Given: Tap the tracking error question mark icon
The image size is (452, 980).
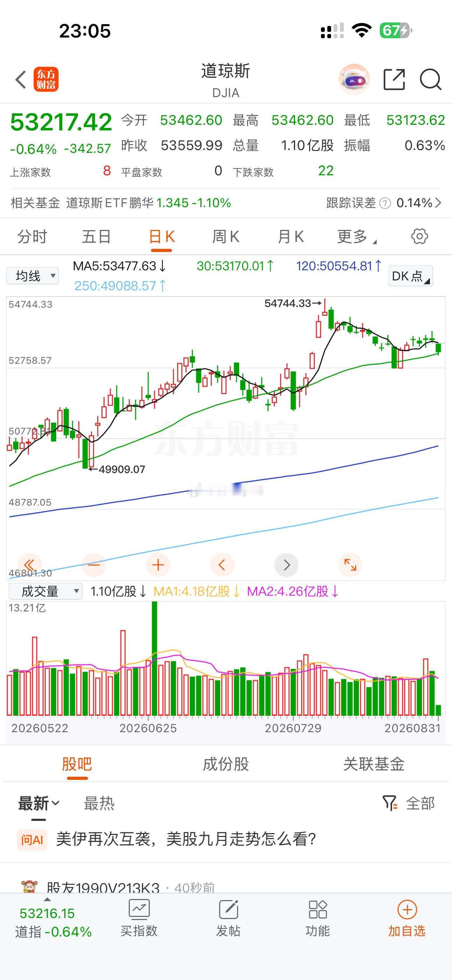Looking at the screenshot, I should pos(385,203).
